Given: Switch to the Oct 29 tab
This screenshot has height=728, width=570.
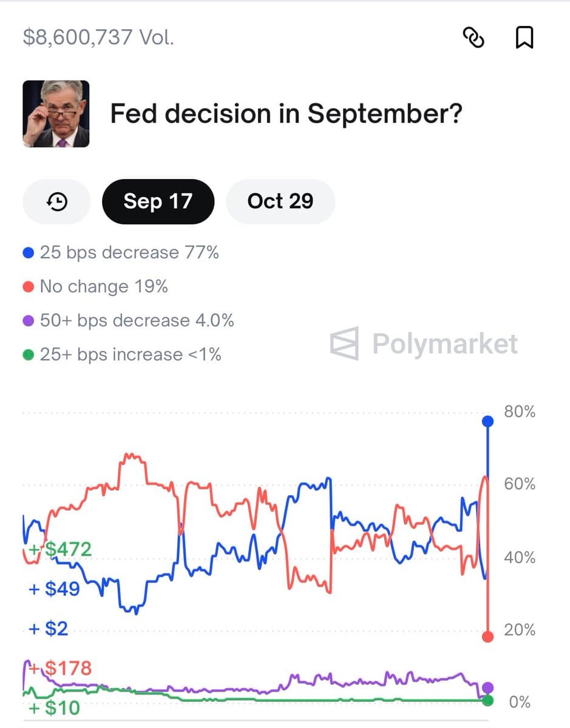Looking at the screenshot, I should [x=280, y=201].
